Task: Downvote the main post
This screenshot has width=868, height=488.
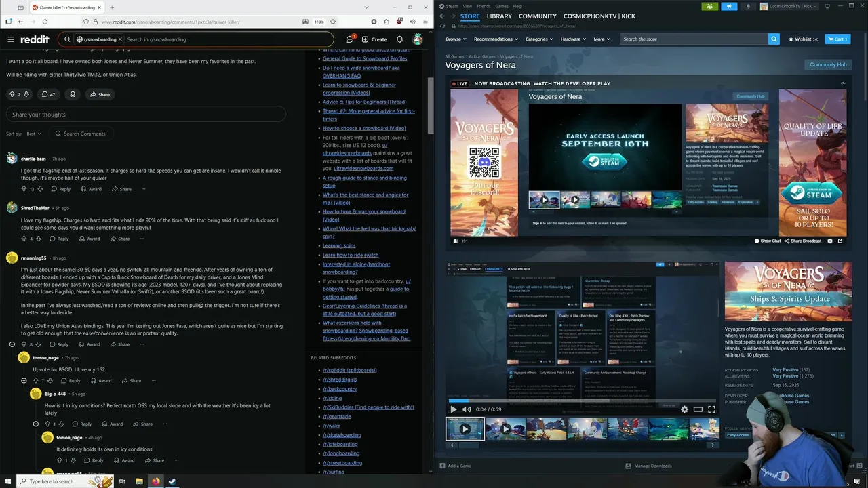Action: (x=26, y=94)
